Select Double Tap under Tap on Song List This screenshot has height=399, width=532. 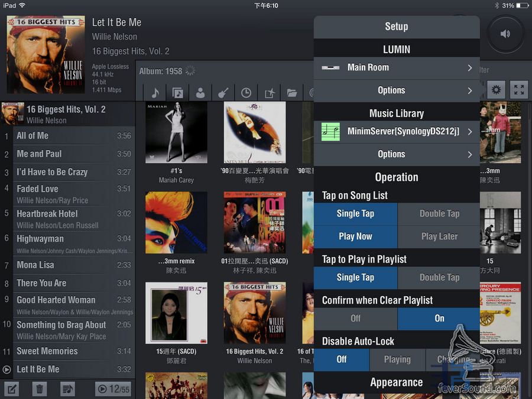pyautogui.click(x=439, y=213)
